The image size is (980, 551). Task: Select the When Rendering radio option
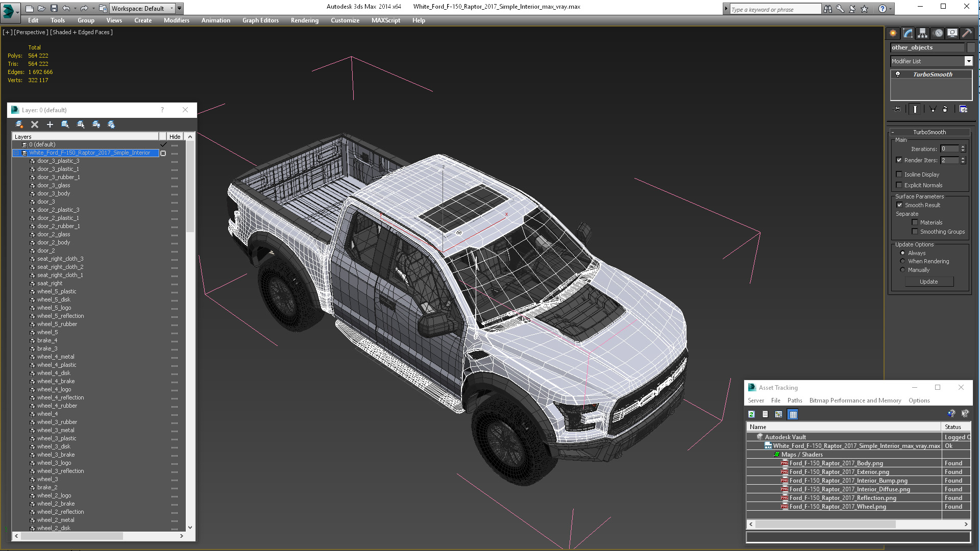[x=902, y=261]
